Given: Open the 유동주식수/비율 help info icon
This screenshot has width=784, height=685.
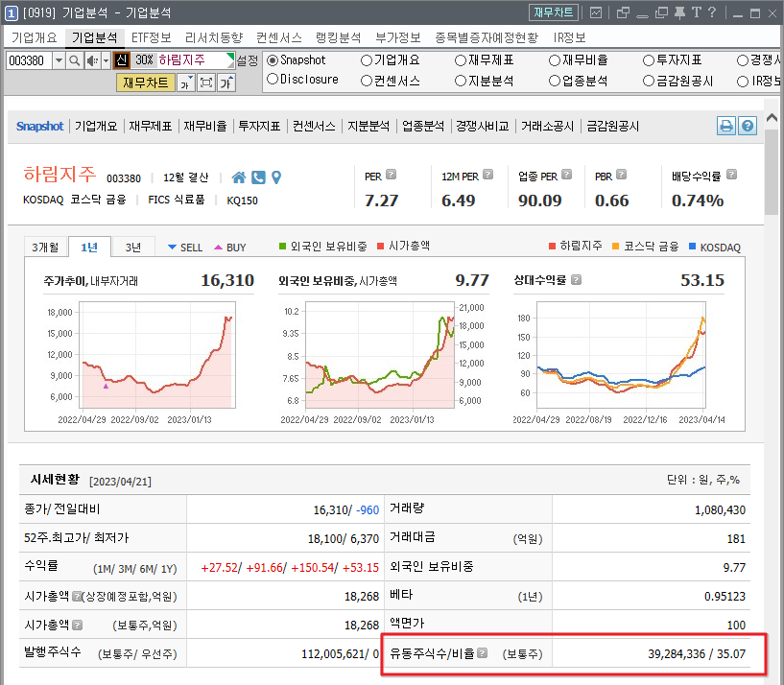Looking at the screenshot, I should 482,653.
